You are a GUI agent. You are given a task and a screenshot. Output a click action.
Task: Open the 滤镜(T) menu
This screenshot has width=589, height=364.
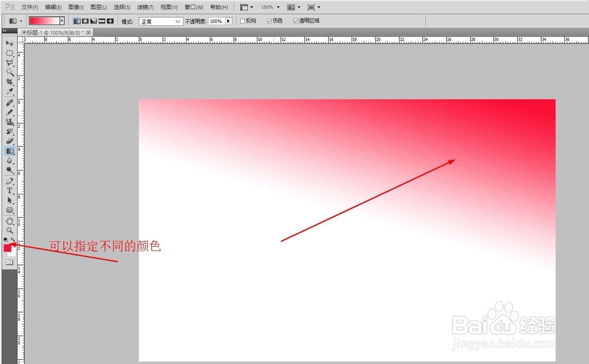click(145, 7)
